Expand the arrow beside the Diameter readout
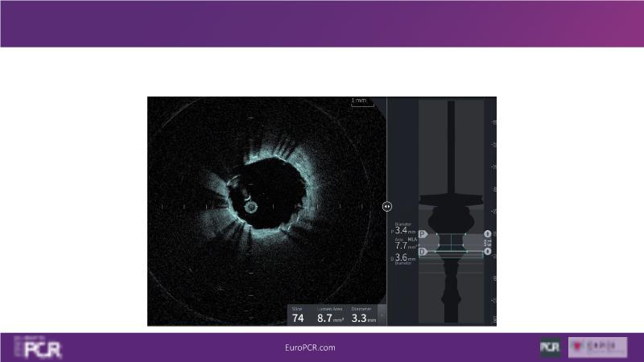 [382, 316]
